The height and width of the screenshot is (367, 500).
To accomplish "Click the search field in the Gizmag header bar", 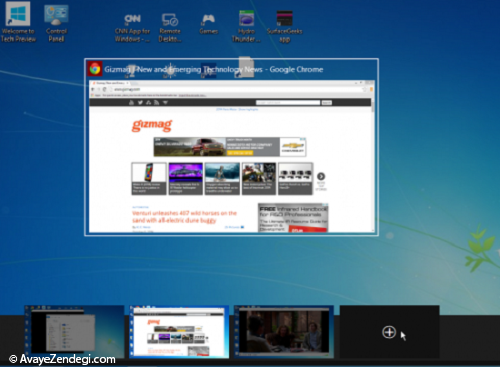I will (x=288, y=103).
